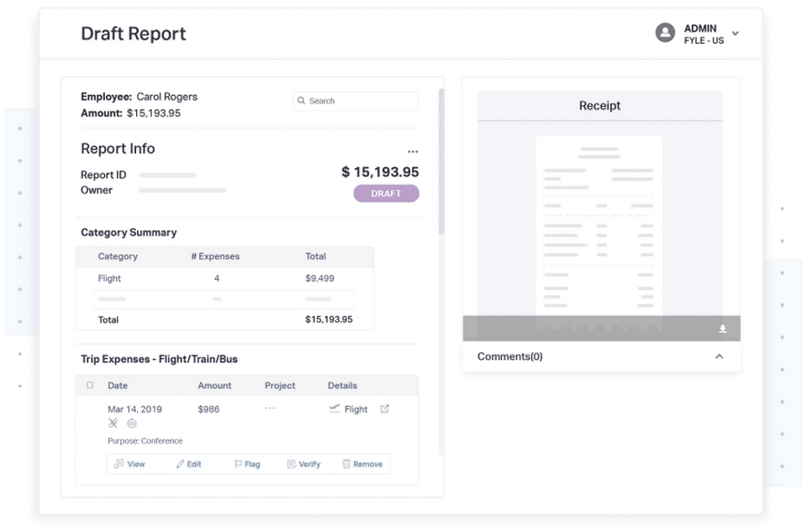Click the Receipt panel header
807x532 pixels.
pyautogui.click(x=599, y=106)
